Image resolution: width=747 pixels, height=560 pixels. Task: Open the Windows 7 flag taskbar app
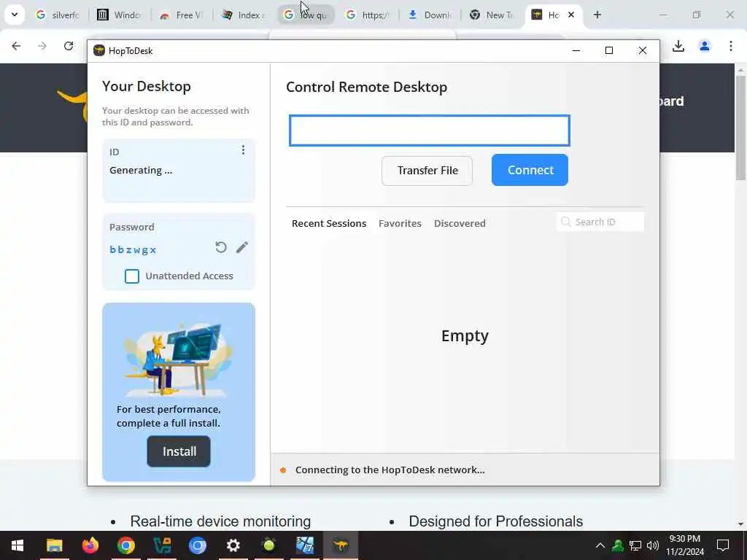coord(305,545)
